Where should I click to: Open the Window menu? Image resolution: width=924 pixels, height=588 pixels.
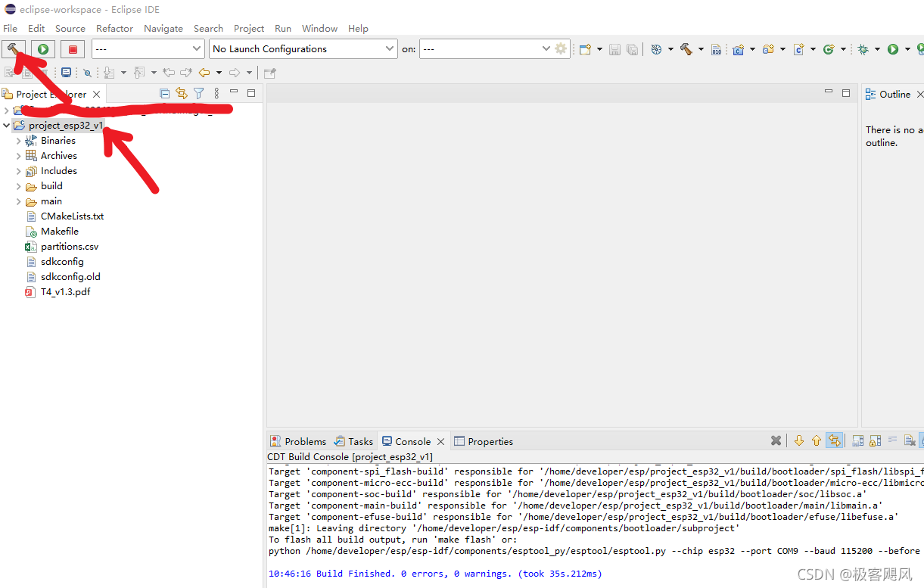pyautogui.click(x=319, y=28)
